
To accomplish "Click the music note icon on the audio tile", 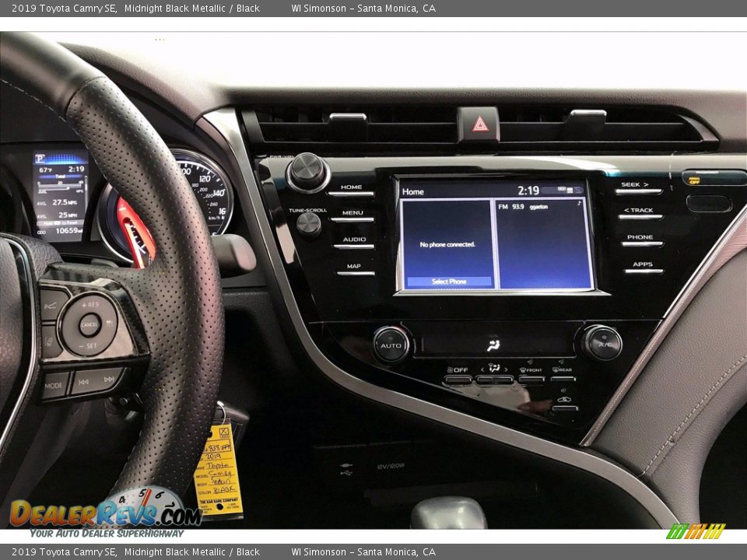I will 579,203.
